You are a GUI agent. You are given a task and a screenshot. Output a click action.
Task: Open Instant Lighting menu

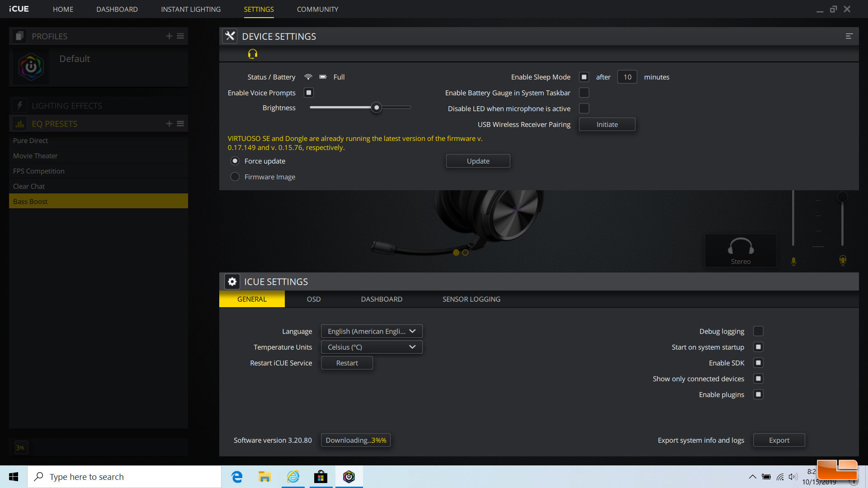(191, 9)
